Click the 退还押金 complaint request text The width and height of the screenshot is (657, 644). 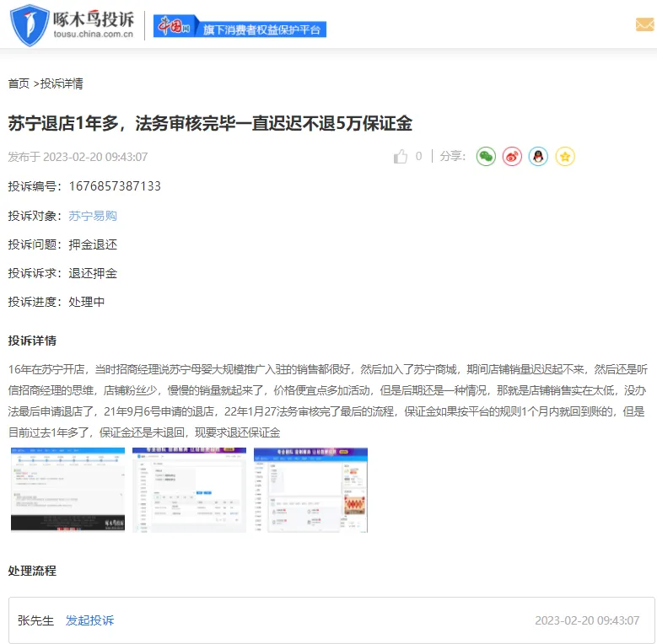point(93,273)
